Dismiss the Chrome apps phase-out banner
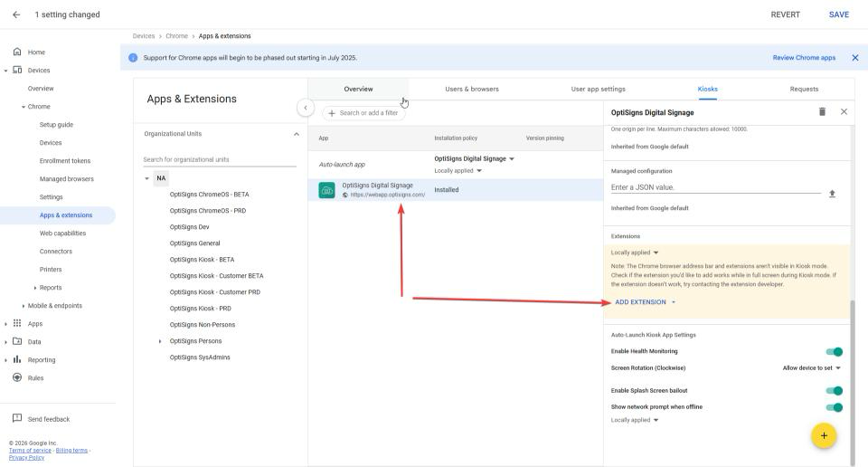Screen dimensions: 868x467 coord(855,58)
